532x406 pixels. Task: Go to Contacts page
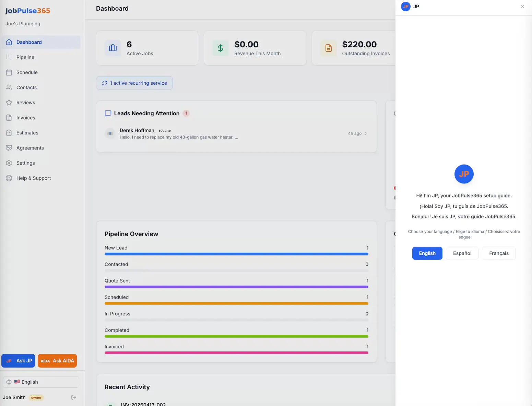click(41, 87)
